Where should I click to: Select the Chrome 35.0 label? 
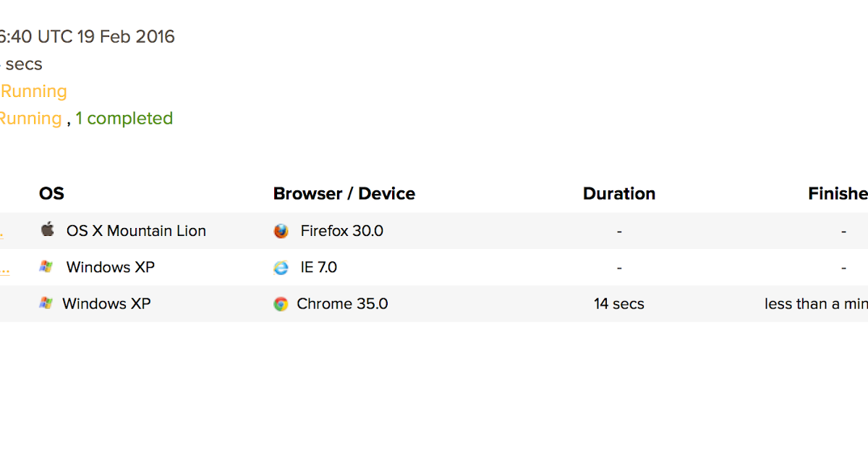pyautogui.click(x=342, y=303)
